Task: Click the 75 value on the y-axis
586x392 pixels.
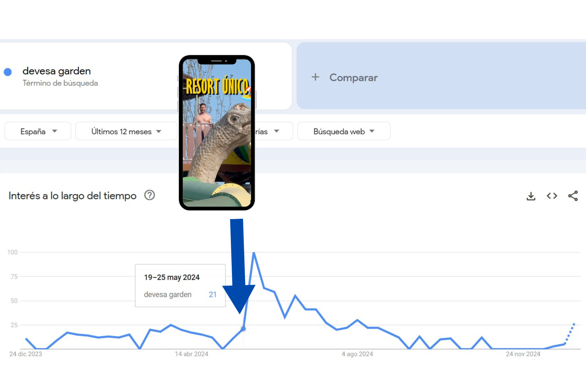Action: click(14, 276)
